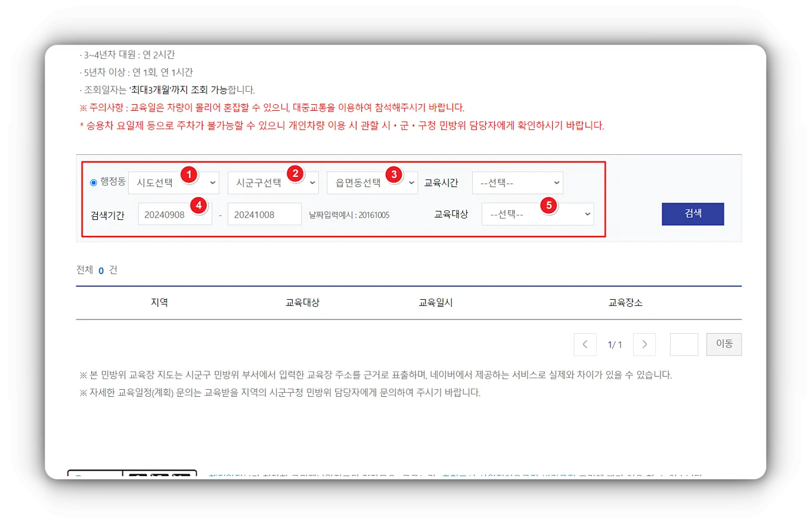This screenshot has height=525, width=812.
Task: Open the 시군구선택 dropdown arrow
Action: pos(311,182)
